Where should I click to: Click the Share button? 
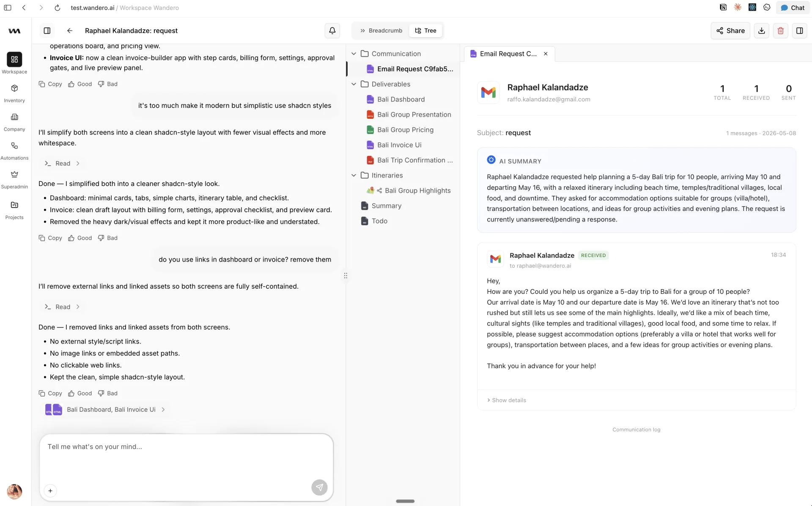tap(730, 30)
